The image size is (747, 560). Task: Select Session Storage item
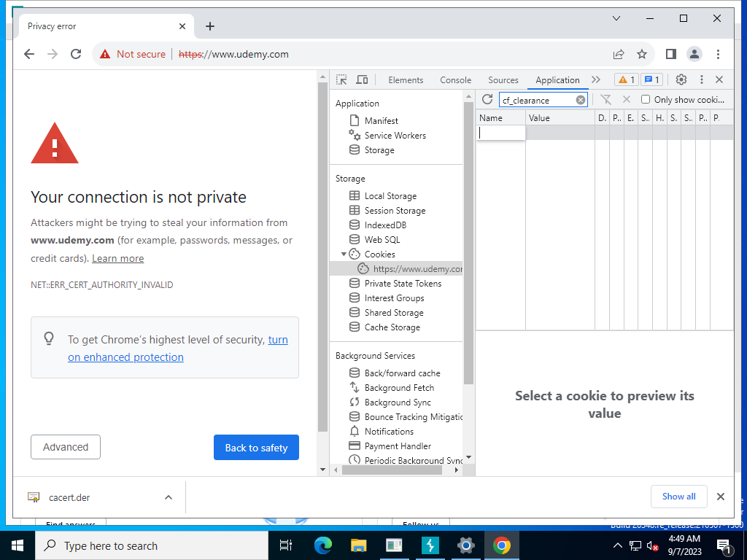click(x=395, y=211)
